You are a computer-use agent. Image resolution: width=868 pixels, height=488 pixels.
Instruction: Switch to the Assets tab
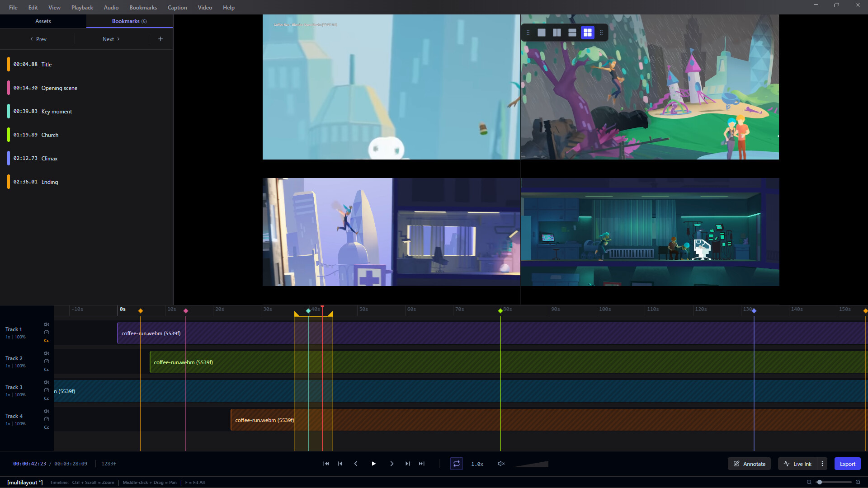click(x=43, y=21)
